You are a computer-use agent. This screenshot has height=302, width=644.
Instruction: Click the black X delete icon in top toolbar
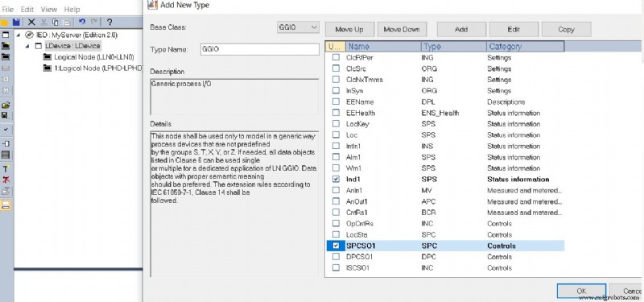point(31,23)
